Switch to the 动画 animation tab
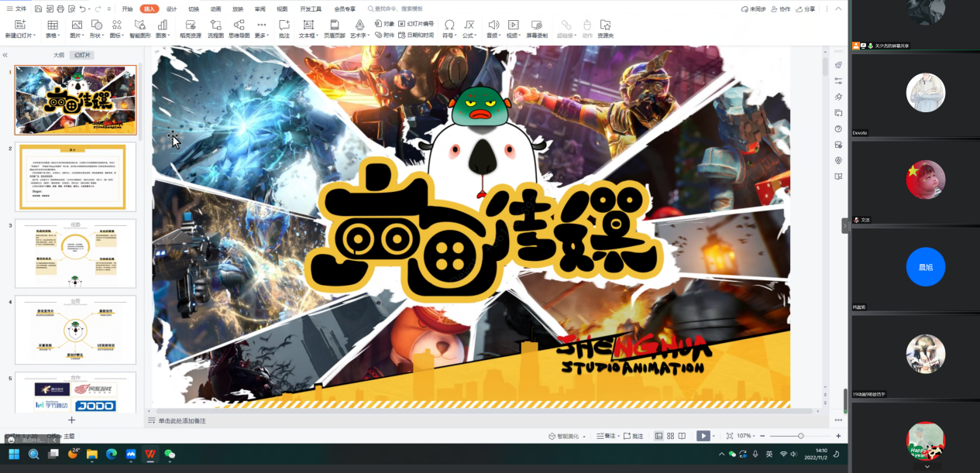Screen dimensions: 980x473 pos(215,9)
